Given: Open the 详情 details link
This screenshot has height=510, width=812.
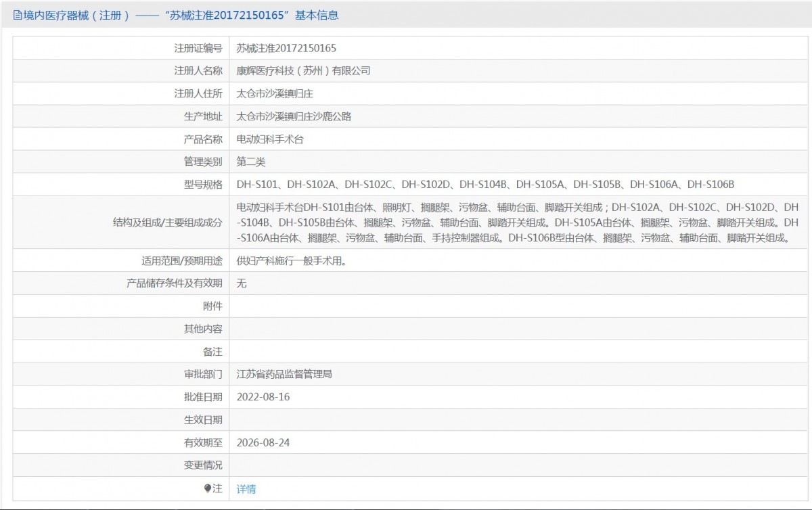Looking at the screenshot, I should pyautogui.click(x=246, y=488).
